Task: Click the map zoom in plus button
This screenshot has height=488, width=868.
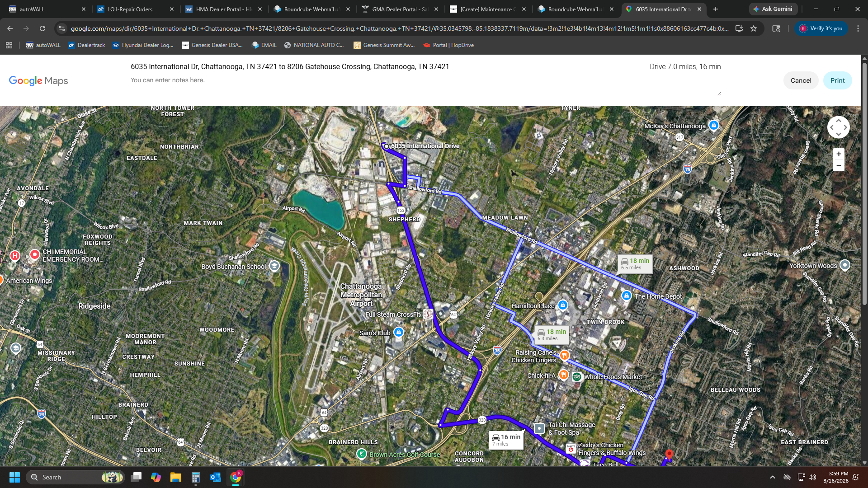Action: [839, 154]
